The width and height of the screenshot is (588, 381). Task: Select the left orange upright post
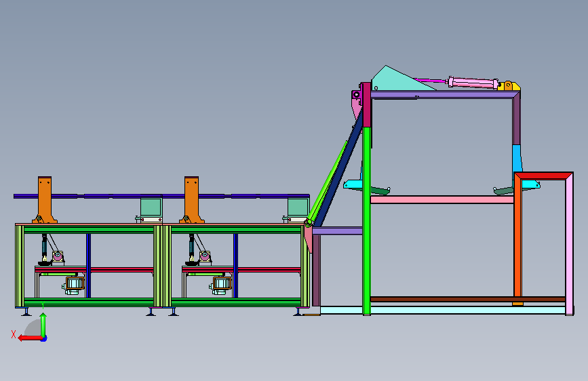[45, 200]
